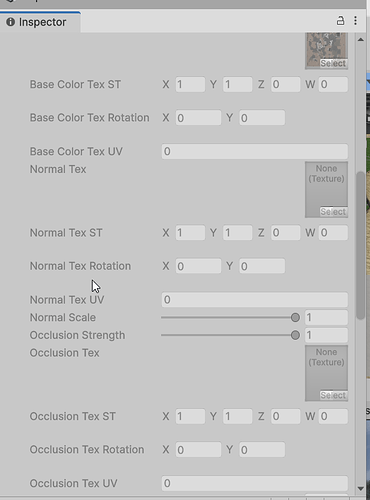Click the Normal Tex ST label
Screen dimensions: 370x500
pos(66,233)
